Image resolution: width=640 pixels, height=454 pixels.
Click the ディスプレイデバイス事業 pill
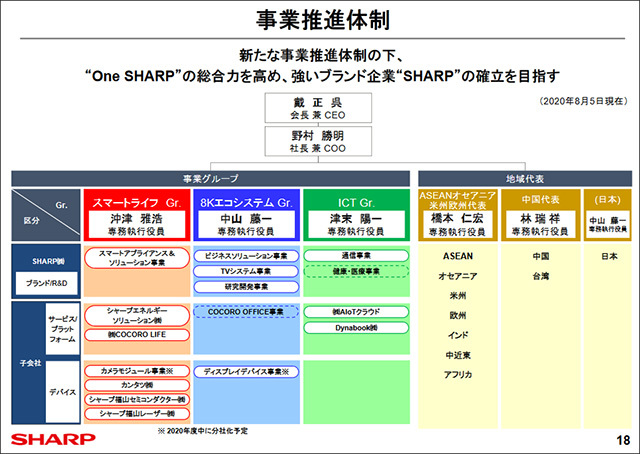pyautogui.click(x=246, y=372)
